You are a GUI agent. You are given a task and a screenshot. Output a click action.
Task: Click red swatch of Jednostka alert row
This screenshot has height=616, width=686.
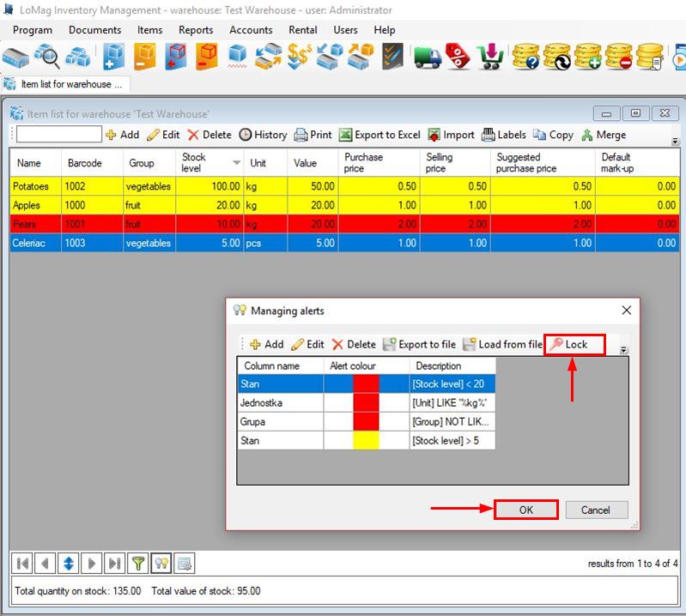coord(366,402)
